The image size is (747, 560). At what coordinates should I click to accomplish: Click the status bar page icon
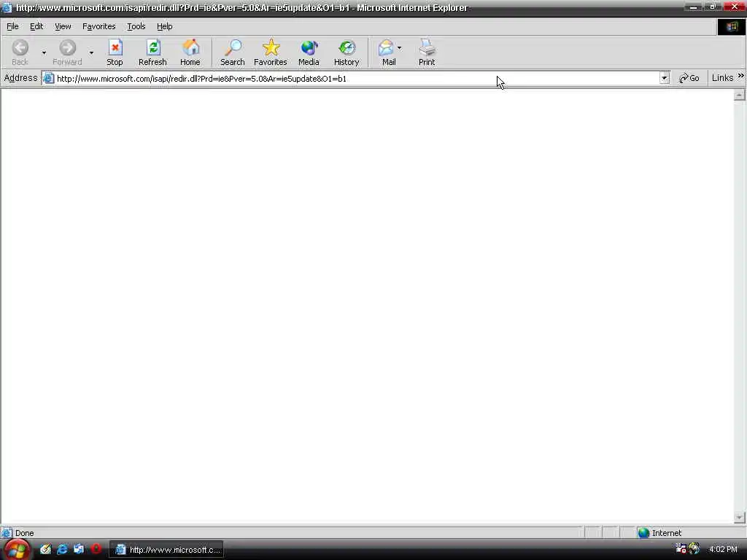click(x=7, y=533)
